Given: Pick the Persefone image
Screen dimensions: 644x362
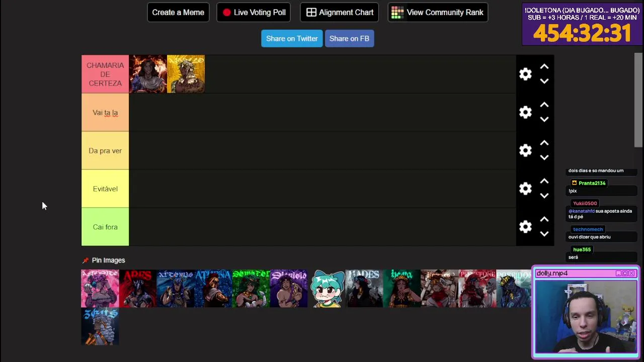Looking at the screenshot, I should [x=477, y=288].
